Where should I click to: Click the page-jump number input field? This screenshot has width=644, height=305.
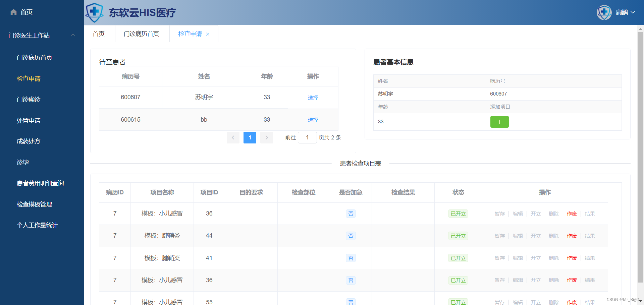307,137
